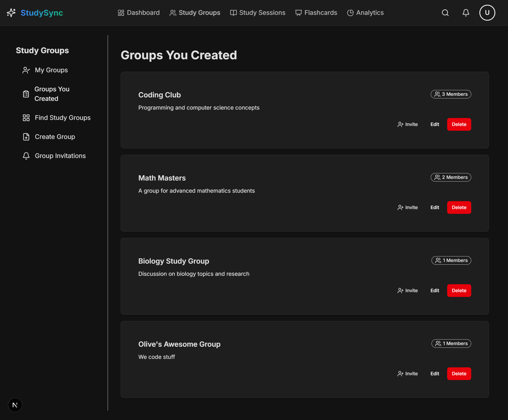508x420 pixels.
Task: Click the Next.js dev tools badge
Action: tap(15, 405)
